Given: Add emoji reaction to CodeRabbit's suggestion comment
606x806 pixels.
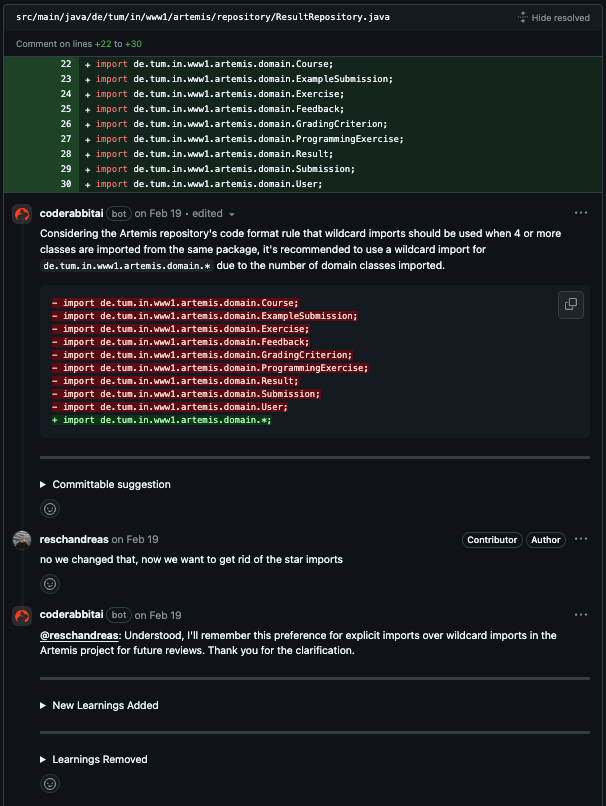Looking at the screenshot, I should pos(50,508).
